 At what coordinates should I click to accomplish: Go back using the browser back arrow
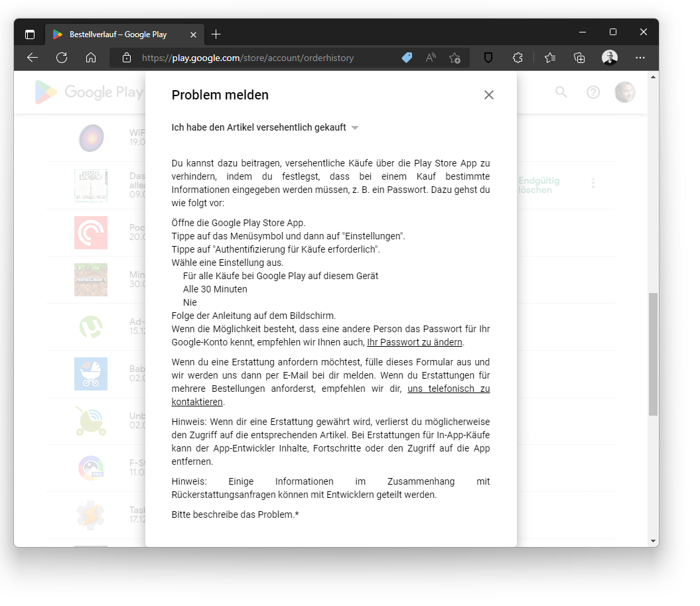click(x=33, y=58)
